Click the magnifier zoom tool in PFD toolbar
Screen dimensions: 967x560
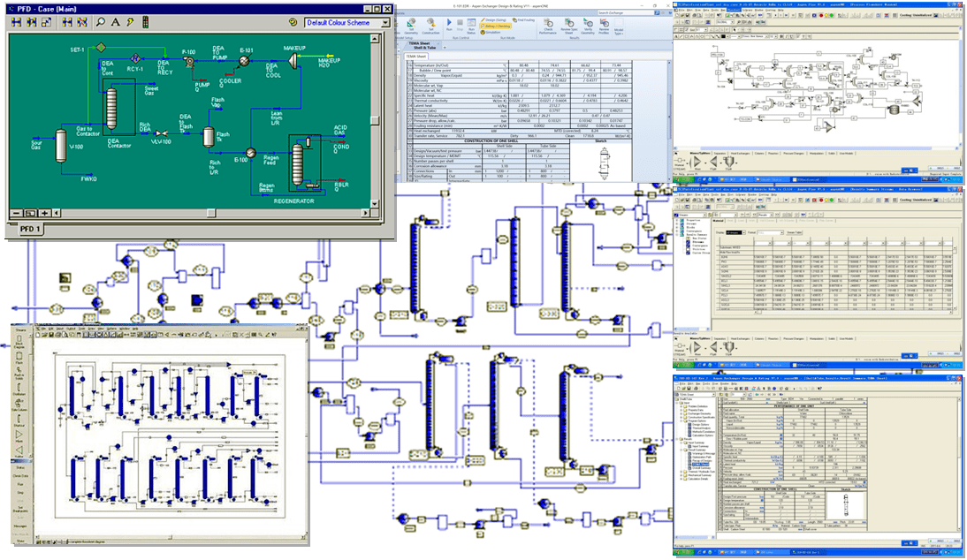102,23
